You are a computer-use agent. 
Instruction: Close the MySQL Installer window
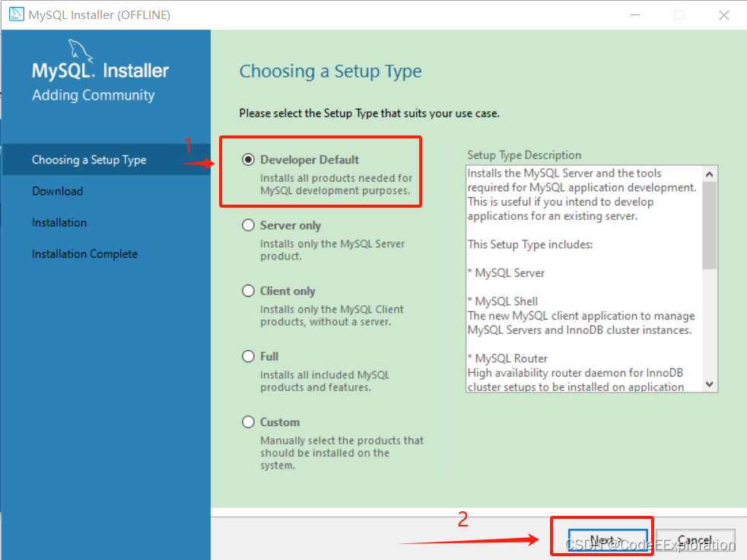(724, 14)
